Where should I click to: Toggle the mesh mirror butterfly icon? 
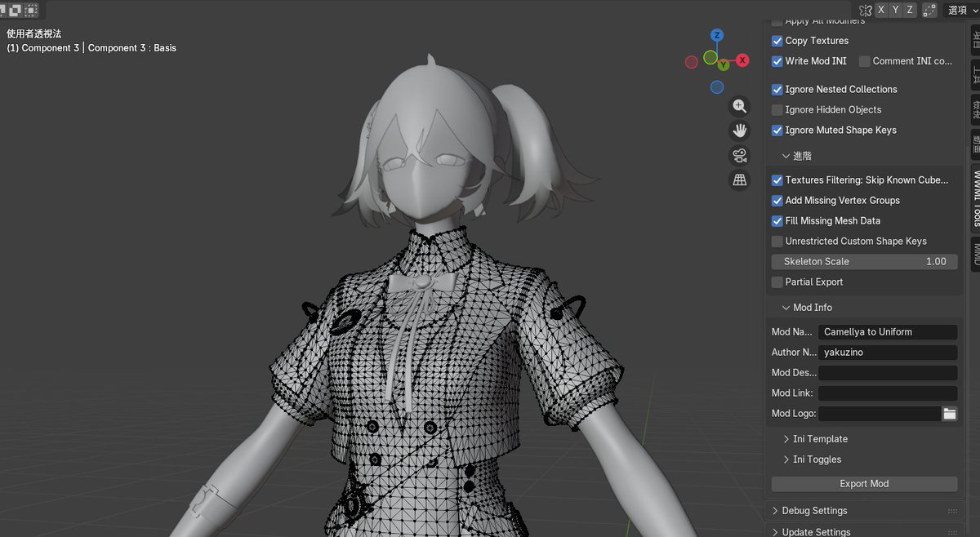click(x=866, y=10)
